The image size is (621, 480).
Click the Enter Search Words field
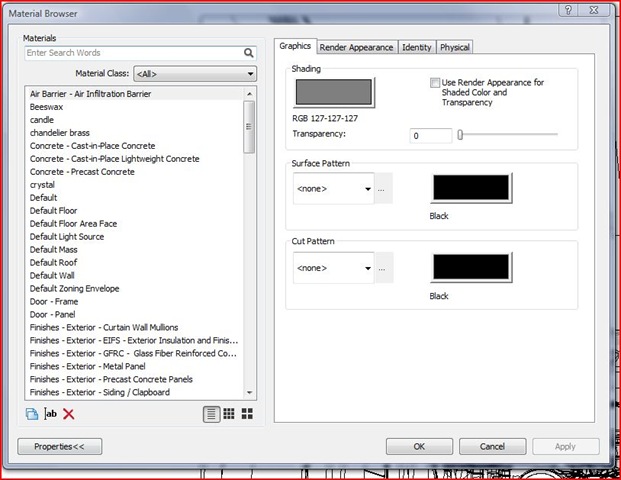141,53
